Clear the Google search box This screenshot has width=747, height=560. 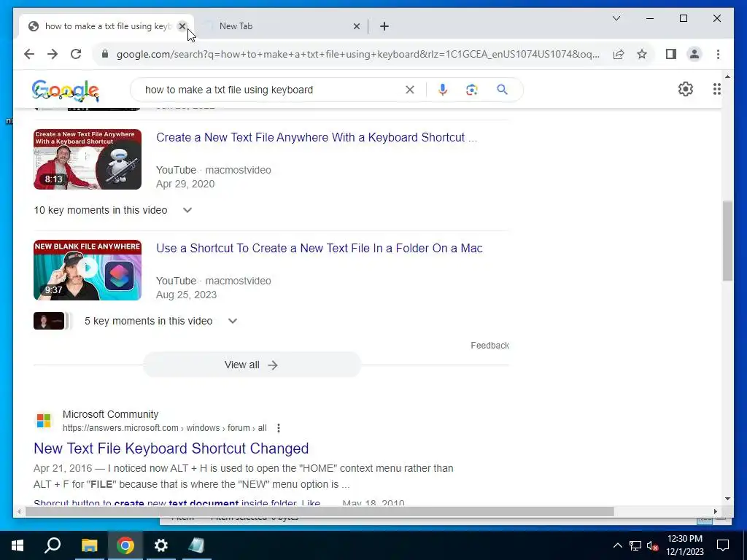tap(410, 90)
